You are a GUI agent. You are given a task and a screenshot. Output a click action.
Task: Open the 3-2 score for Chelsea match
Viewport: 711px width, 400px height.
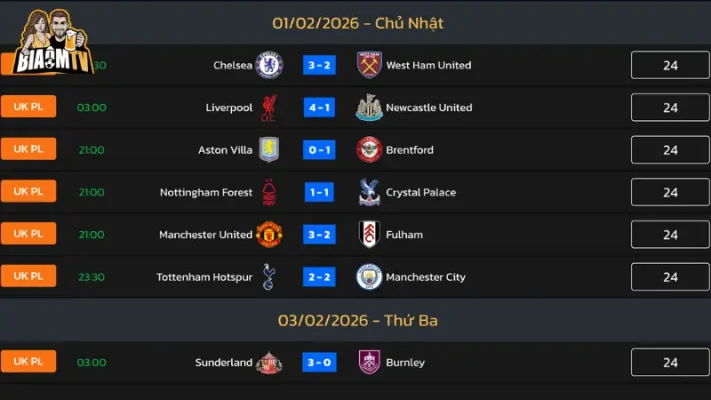click(x=319, y=65)
